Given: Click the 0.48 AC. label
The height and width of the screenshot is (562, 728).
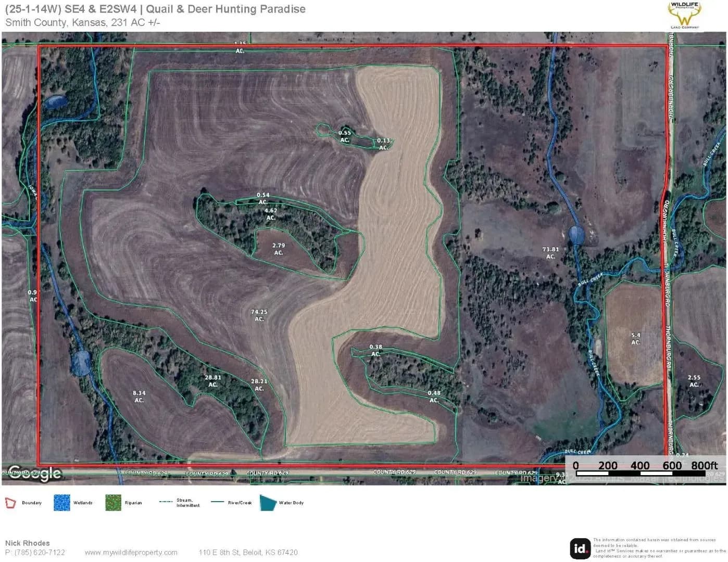Looking at the screenshot, I should (x=434, y=397).
